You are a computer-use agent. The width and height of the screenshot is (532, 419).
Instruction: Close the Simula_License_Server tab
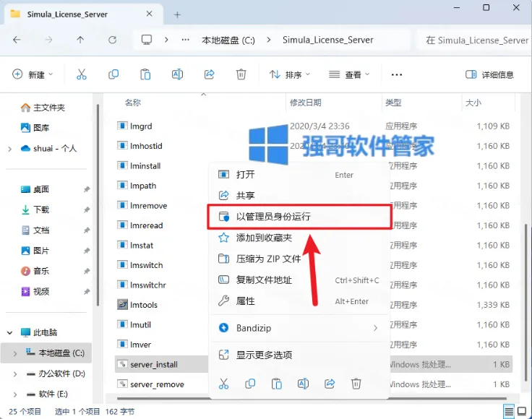tap(150, 14)
